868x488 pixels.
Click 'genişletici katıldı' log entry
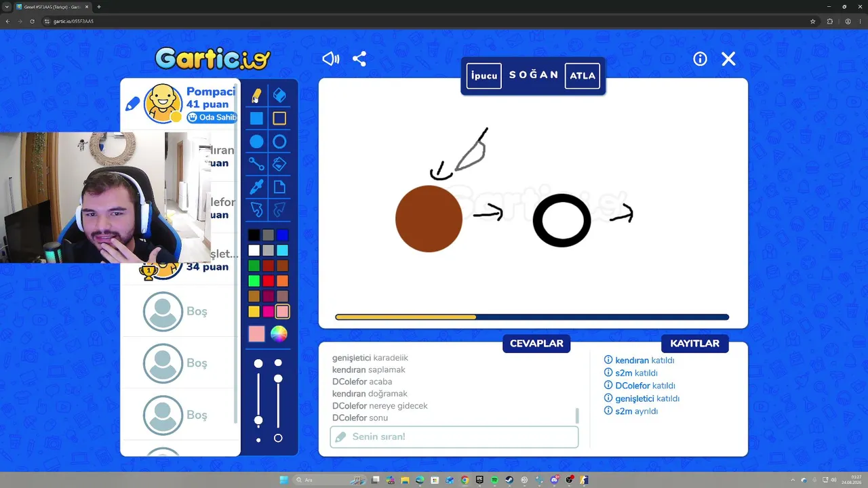pos(647,399)
